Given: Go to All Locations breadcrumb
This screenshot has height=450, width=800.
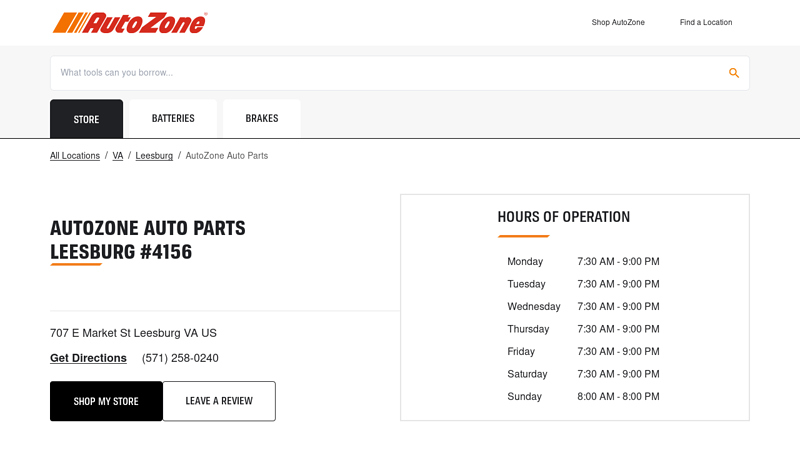Looking at the screenshot, I should (x=74, y=156).
